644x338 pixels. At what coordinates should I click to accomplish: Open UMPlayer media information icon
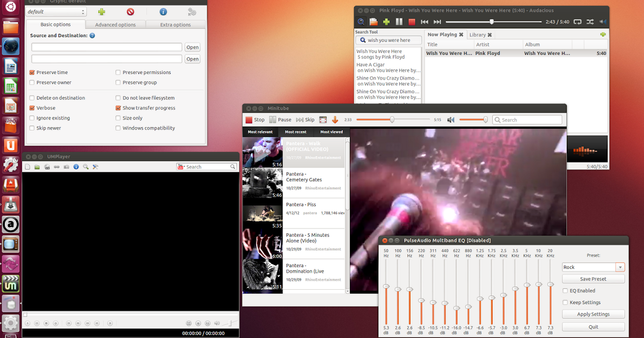pyautogui.click(x=75, y=167)
